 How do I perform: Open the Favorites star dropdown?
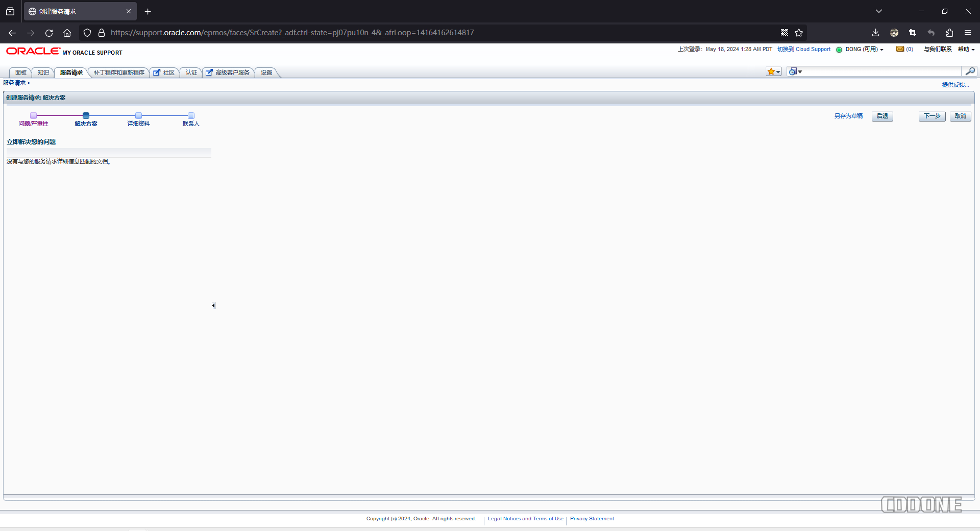(x=774, y=72)
